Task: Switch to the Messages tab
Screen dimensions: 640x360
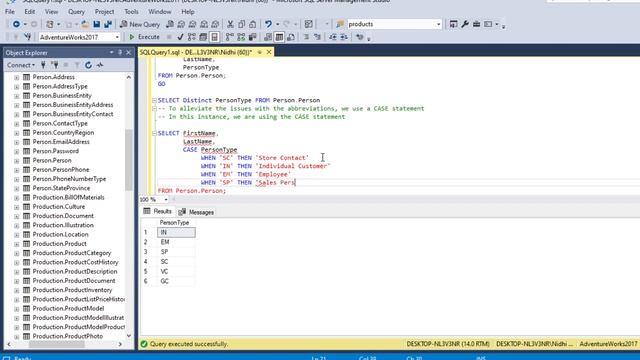Action: [197, 212]
